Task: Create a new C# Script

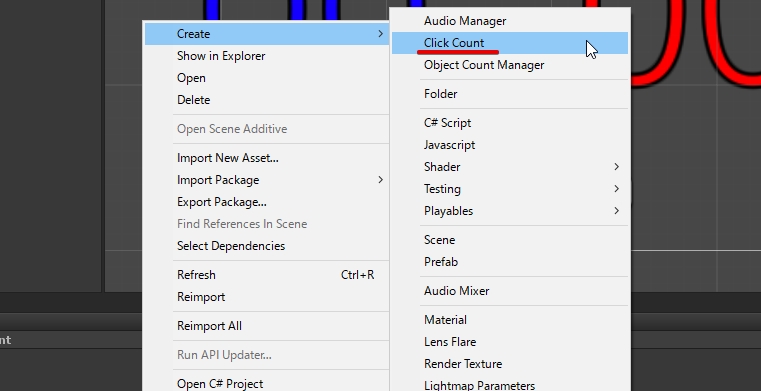Action: click(x=510, y=123)
